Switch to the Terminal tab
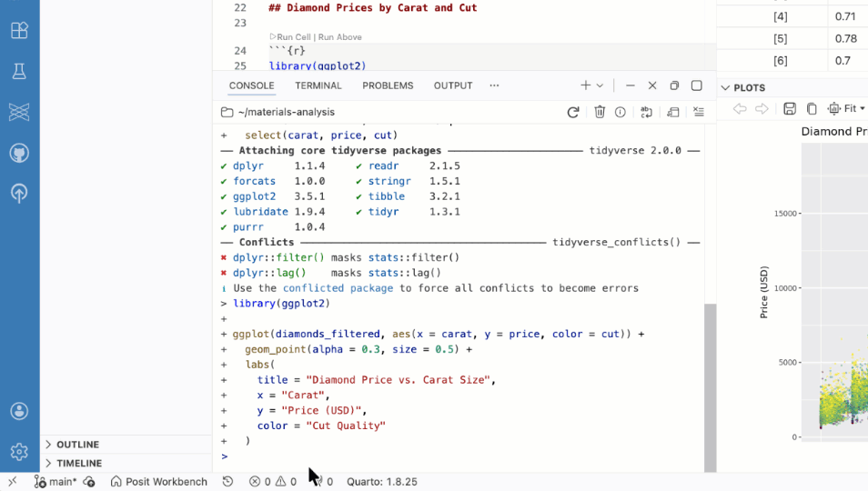The height and width of the screenshot is (491, 868). pyautogui.click(x=318, y=85)
